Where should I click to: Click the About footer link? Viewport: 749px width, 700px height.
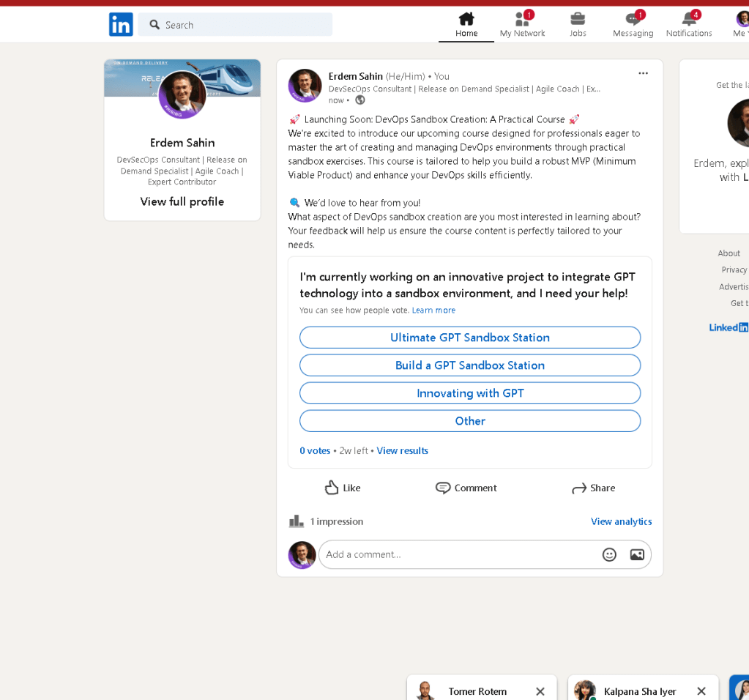[x=728, y=253]
